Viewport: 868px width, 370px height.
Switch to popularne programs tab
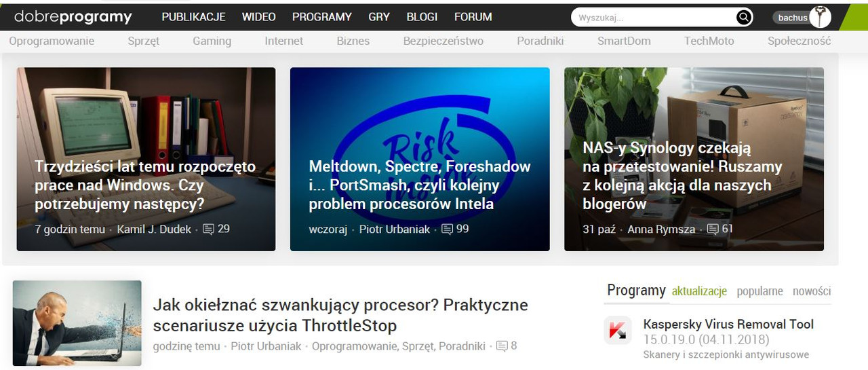point(759,291)
